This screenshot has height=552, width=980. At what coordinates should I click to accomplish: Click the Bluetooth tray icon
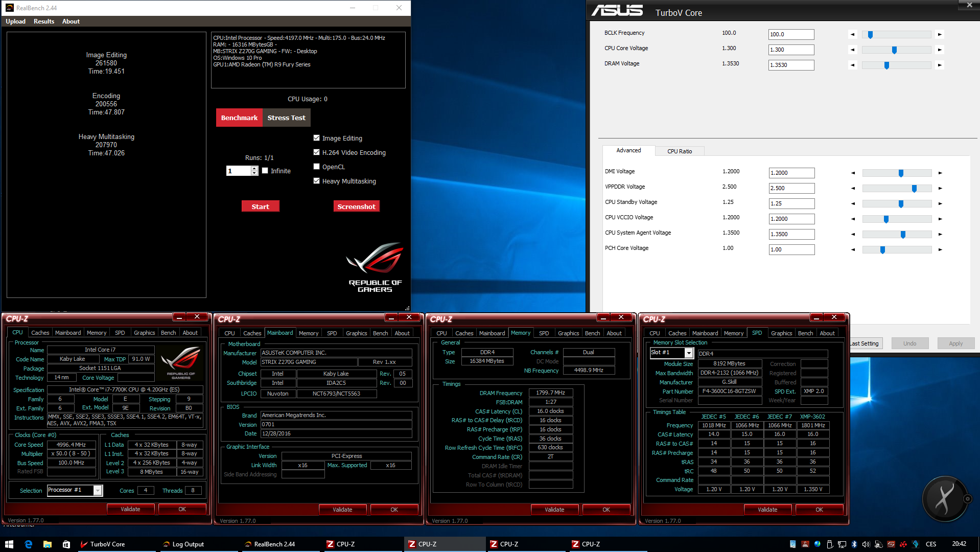point(854,544)
